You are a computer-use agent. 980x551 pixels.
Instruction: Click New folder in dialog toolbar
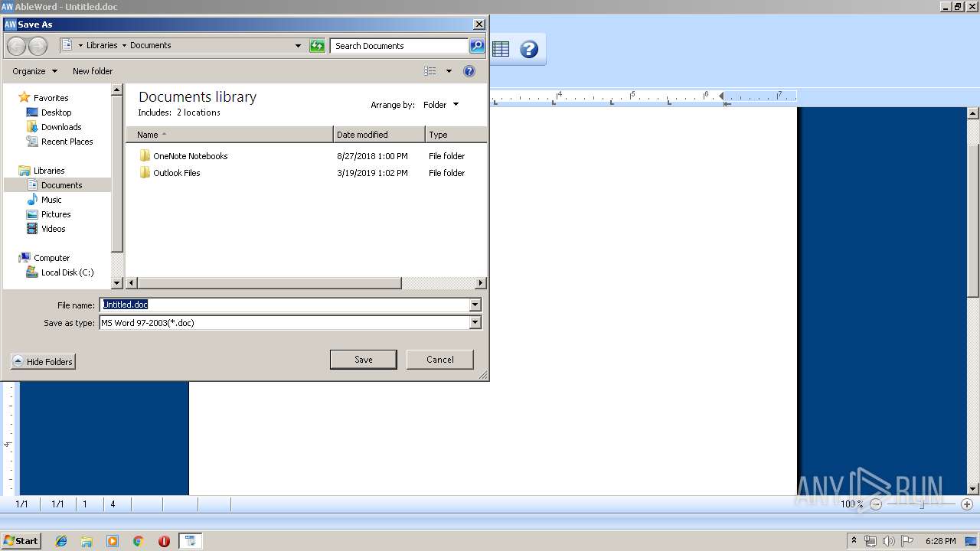(x=93, y=71)
